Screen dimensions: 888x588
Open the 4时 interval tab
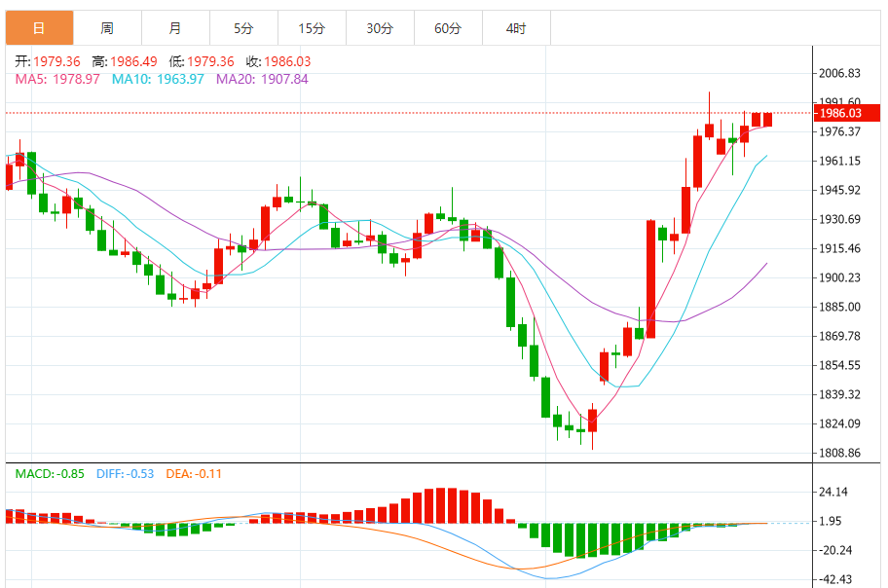516,28
